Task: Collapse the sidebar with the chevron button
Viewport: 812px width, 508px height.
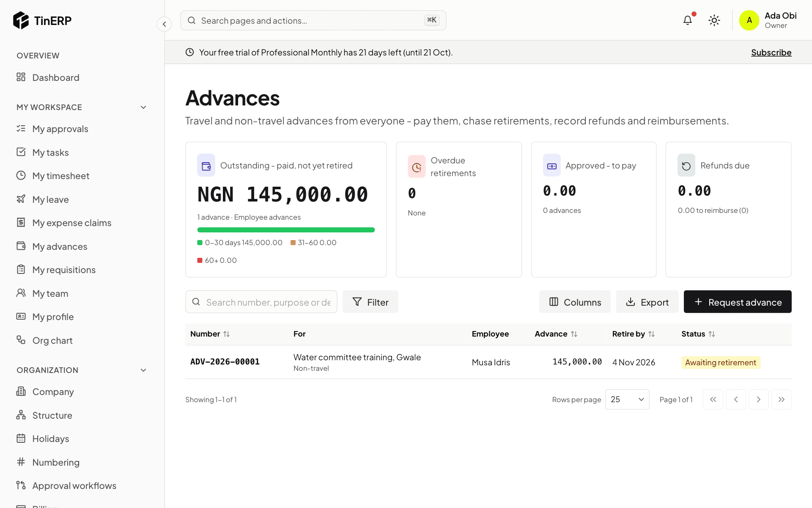Action: click(x=165, y=24)
